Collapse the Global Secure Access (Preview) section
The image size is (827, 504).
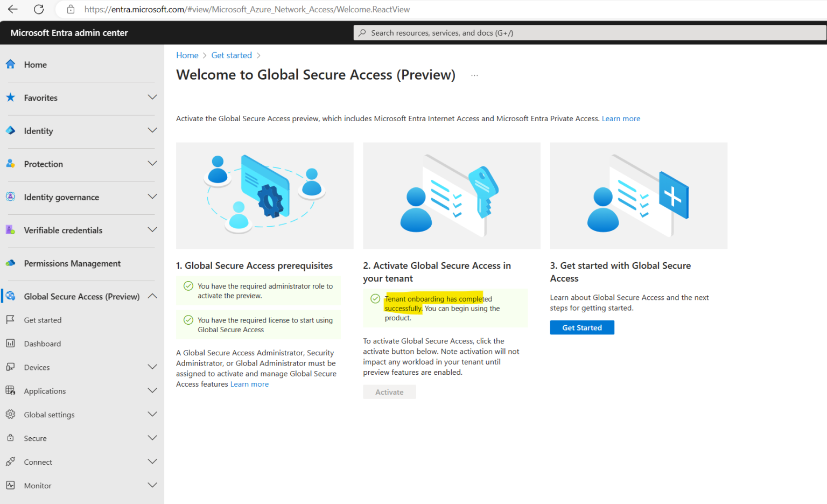click(152, 296)
